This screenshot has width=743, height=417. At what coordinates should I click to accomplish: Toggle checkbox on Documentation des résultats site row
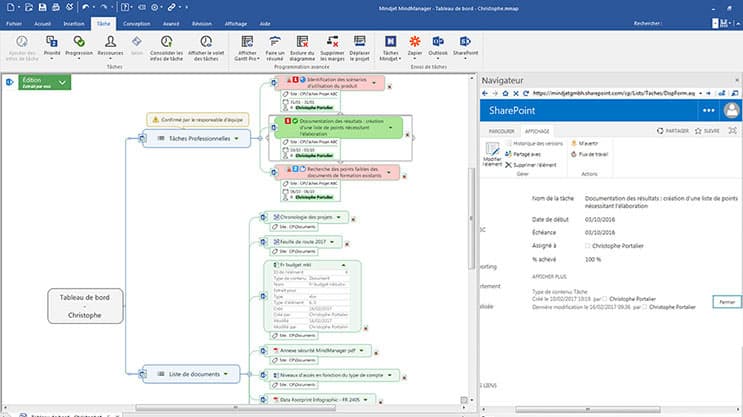tap(285, 142)
